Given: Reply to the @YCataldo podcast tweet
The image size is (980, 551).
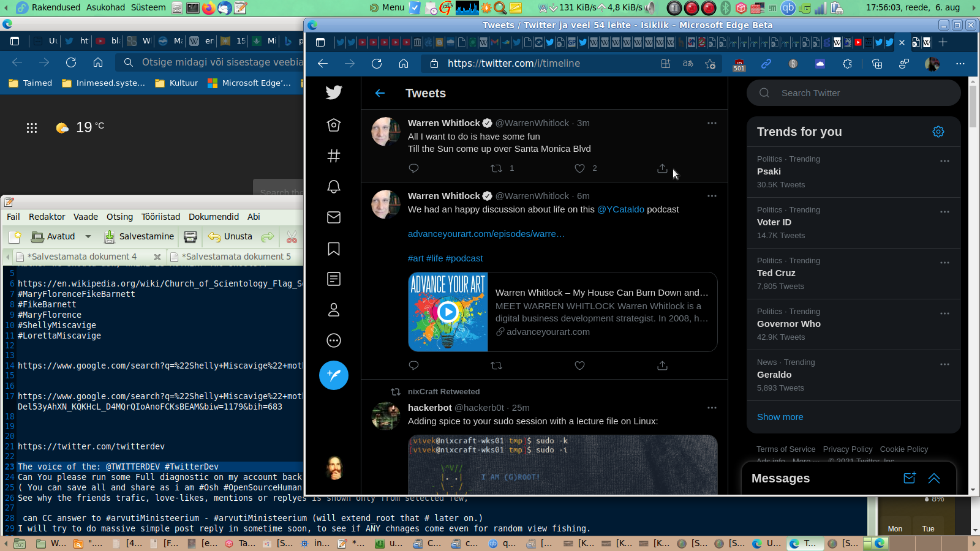Looking at the screenshot, I should click(x=413, y=365).
